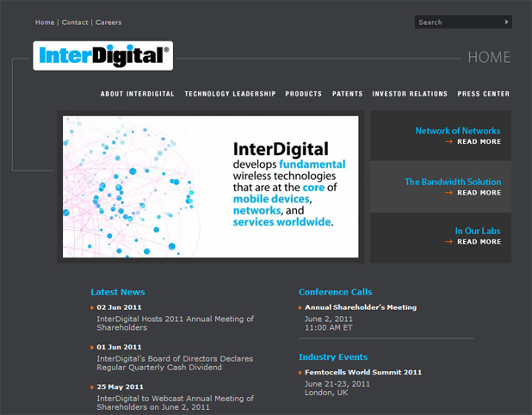Open the Careers link
This screenshot has width=532, height=415.
108,22
